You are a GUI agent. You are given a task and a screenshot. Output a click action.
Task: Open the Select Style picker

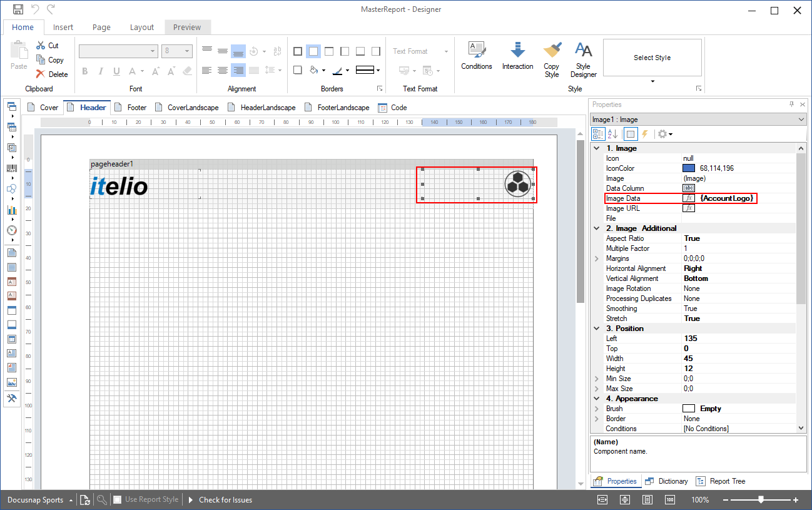click(652, 57)
